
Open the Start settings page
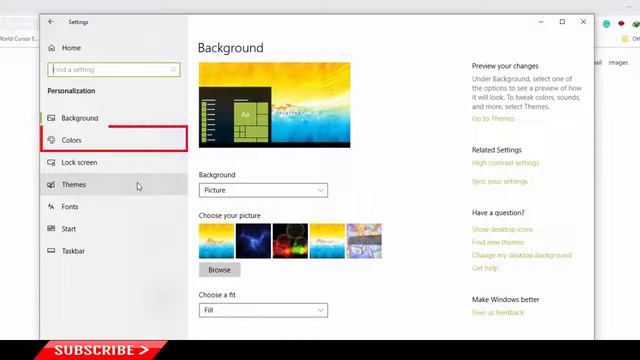(x=114, y=229)
